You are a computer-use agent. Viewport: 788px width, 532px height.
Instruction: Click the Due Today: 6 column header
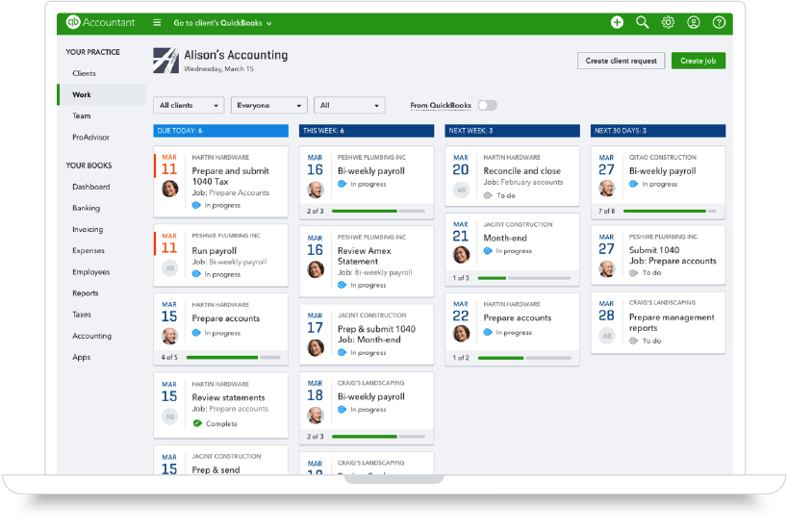click(x=220, y=131)
